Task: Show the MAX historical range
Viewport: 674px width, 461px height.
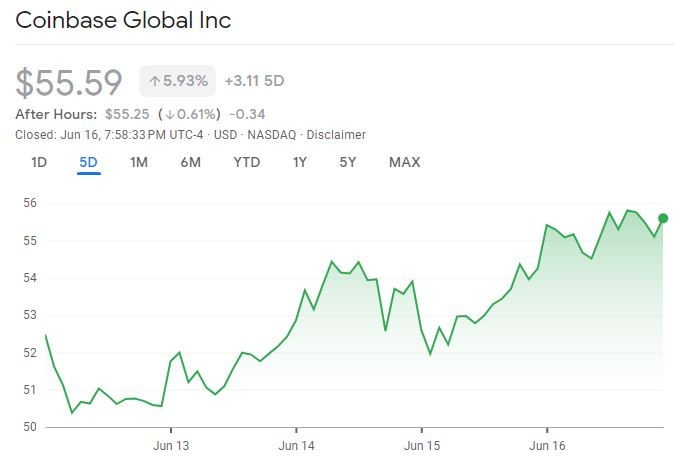Action: 404,162
